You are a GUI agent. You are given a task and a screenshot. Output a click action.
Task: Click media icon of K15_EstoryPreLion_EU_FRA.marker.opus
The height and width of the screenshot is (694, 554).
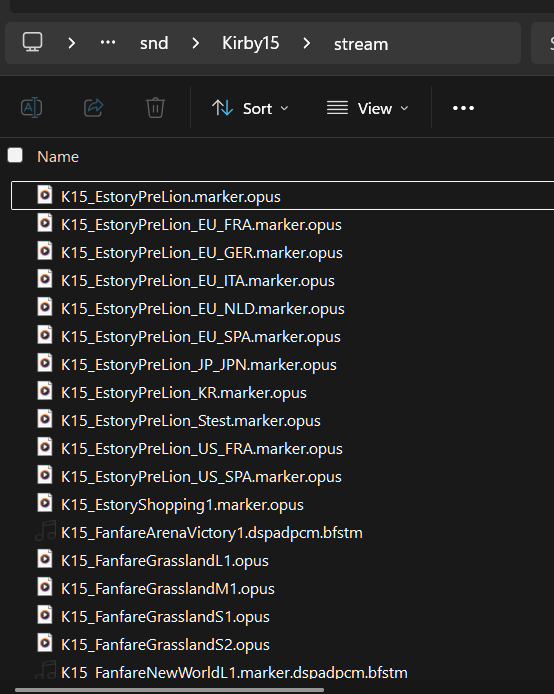pyautogui.click(x=45, y=223)
